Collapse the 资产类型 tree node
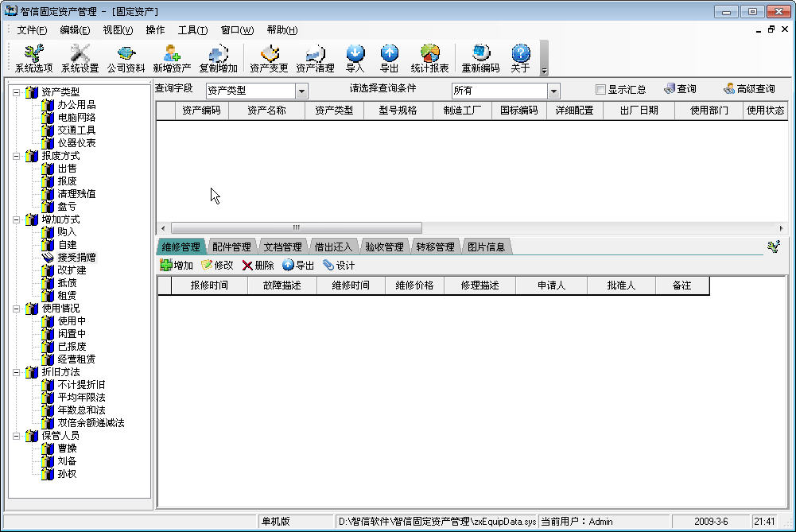This screenshot has height=532, width=796. 16,92
